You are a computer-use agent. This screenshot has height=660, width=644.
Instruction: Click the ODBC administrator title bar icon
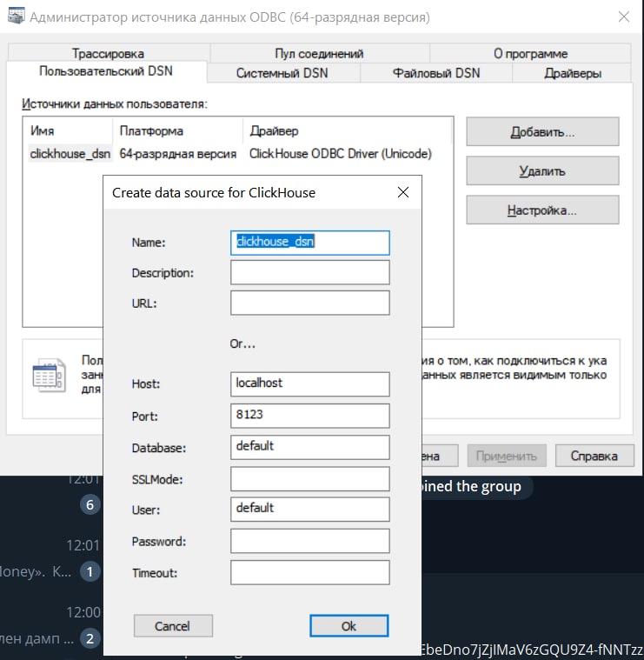16,17
